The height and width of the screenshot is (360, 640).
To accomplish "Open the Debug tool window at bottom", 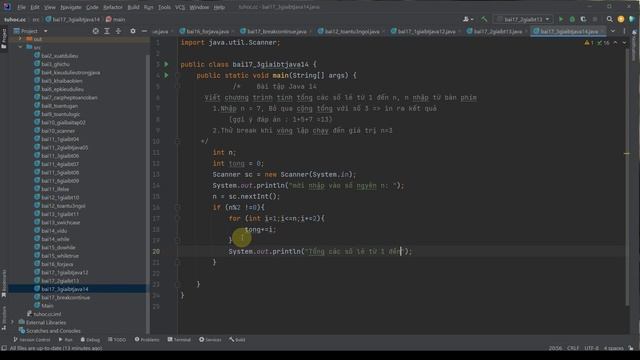I will click(x=90, y=340).
